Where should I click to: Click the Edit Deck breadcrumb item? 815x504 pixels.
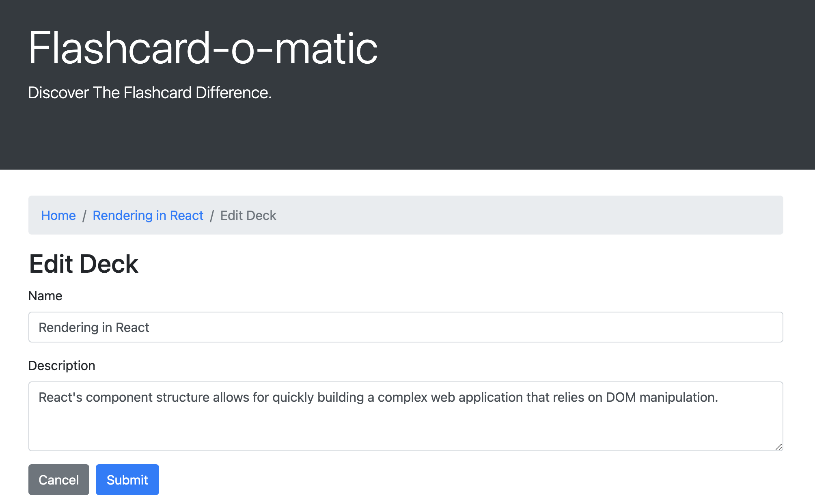[248, 215]
